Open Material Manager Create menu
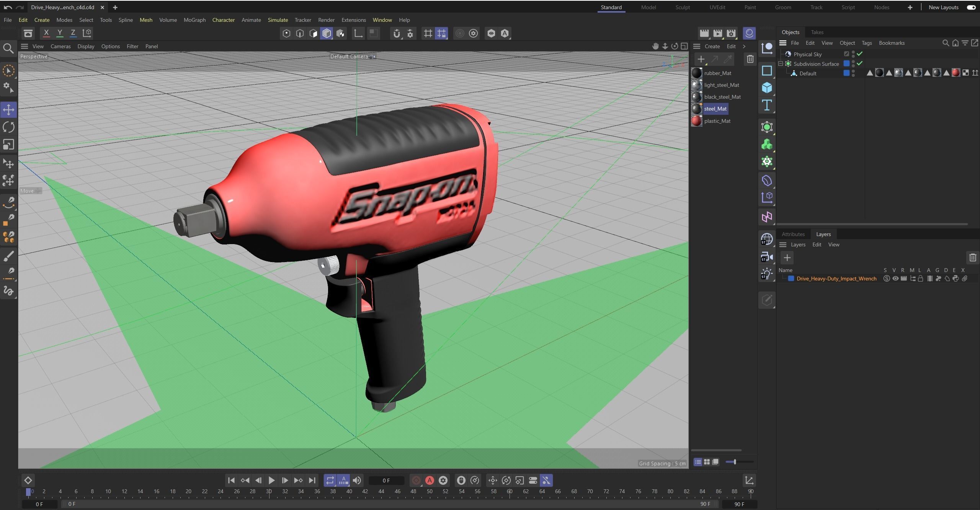This screenshot has height=510, width=980. click(x=712, y=46)
